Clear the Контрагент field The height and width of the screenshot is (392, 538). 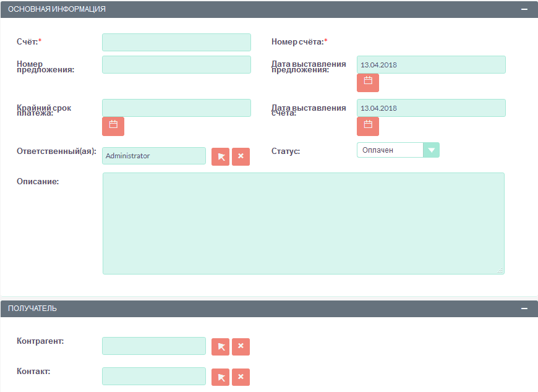click(x=241, y=347)
